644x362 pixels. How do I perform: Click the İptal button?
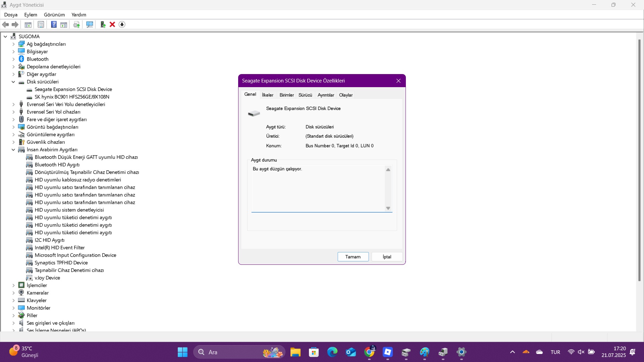(387, 257)
